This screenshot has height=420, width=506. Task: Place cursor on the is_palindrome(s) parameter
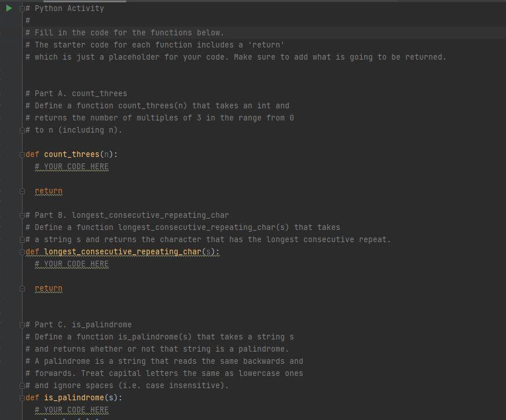(x=111, y=397)
